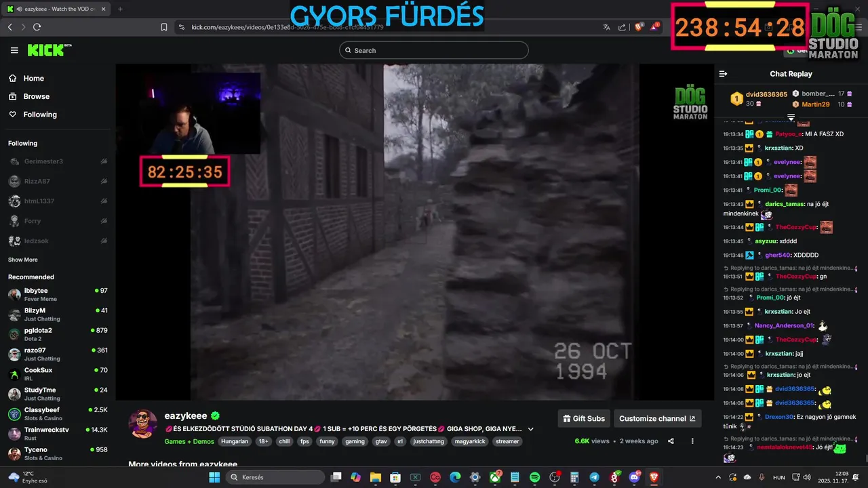Open followed channel ledzsok
The width and height of the screenshot is (868, 488).
click(x=58, y=241)
